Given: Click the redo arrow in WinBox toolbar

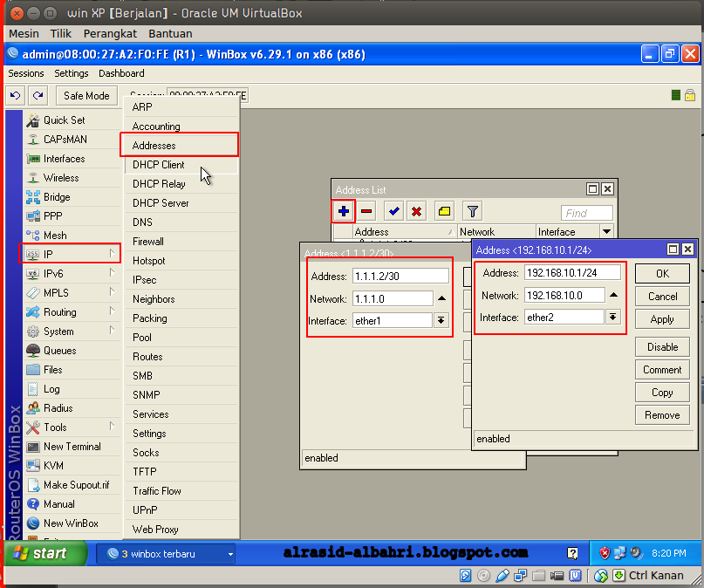Looking at the screenshot, I should (38, 96).
